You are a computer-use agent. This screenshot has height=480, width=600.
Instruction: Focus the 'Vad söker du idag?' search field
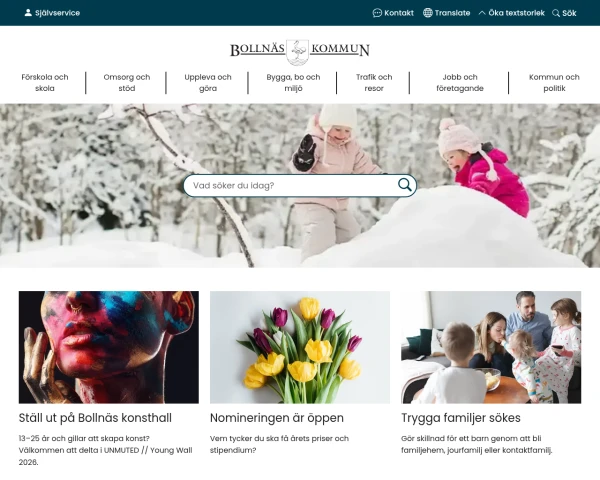pos(291,186)
